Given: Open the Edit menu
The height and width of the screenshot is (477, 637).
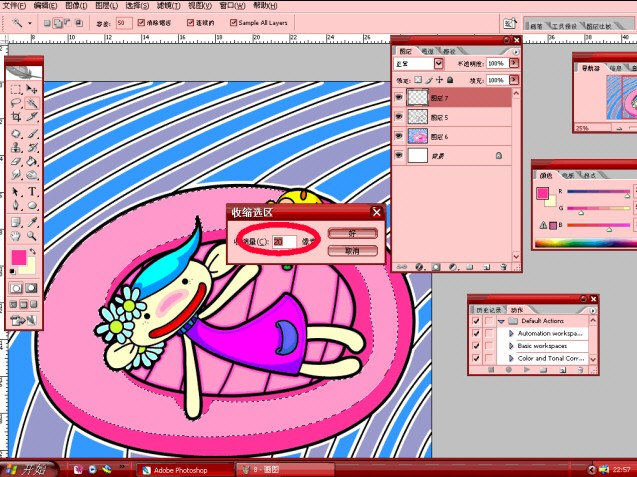Looking at the screenshot, I should click(45, 6).
